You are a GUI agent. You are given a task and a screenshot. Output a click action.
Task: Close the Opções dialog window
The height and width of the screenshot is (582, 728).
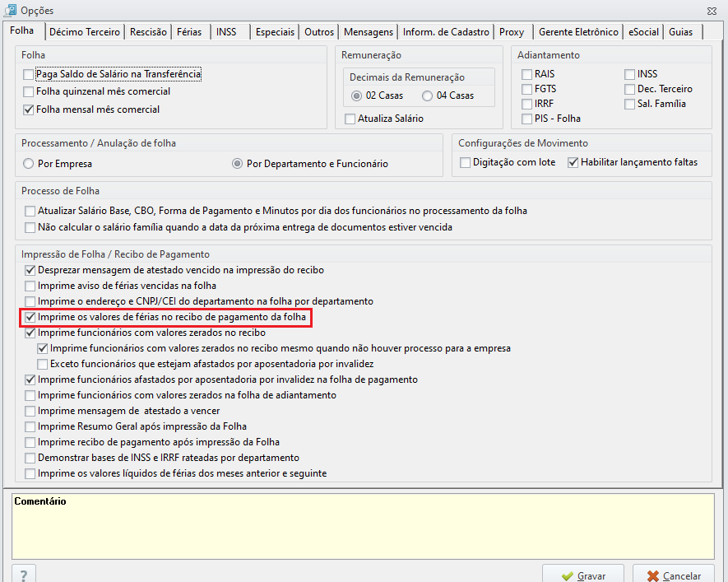(x=712, y=11)
